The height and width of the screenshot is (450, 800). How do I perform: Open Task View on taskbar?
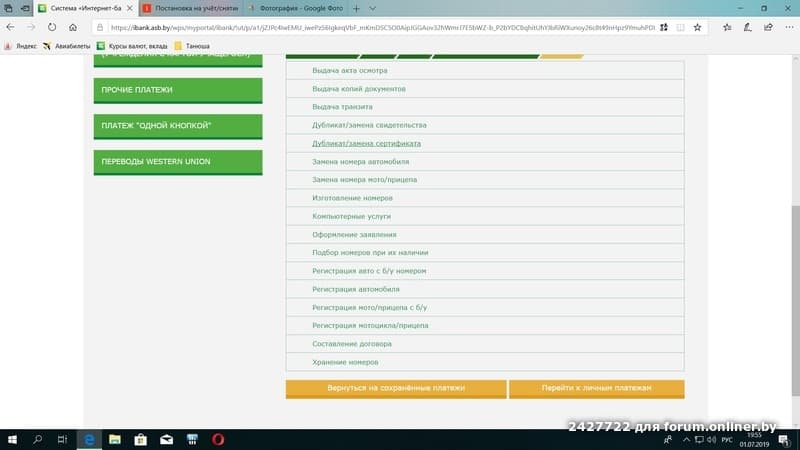click(x=62, y=439)
